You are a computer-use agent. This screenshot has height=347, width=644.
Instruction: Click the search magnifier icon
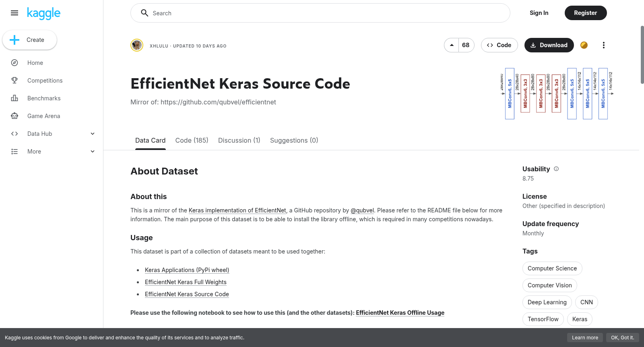pos(144,13)
